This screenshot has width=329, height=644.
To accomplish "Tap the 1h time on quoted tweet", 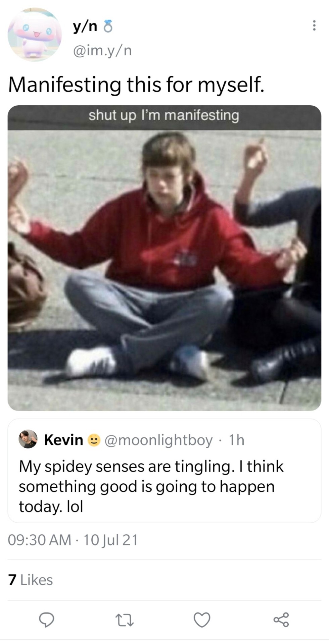I will 236,440.
